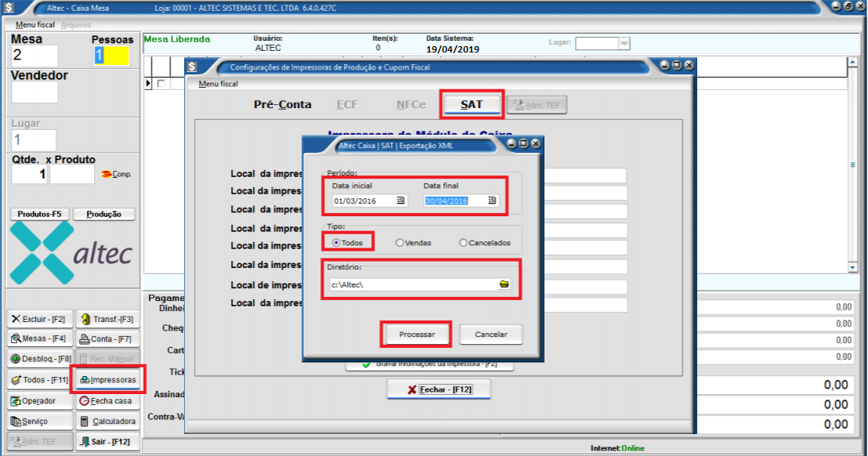Viewport: 868px width, 456px height.
Task: Open the Impressoras configuration
Action: tap(108, 380)
